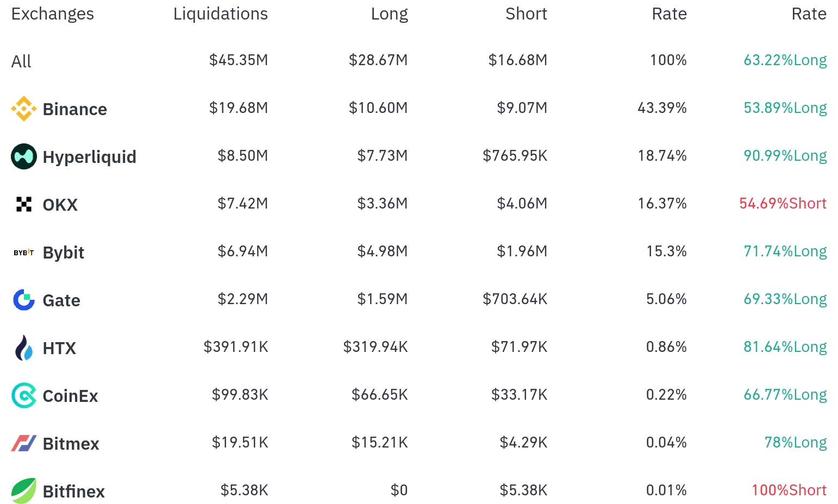
Task: Sort by the Liquidations column header
Action: pos(221,14)
